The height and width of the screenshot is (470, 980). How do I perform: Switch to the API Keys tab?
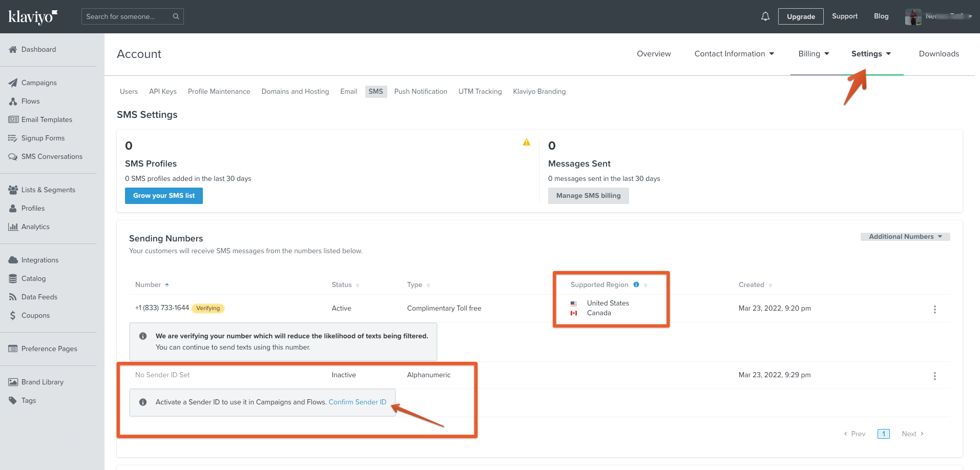tap(163, 92)
